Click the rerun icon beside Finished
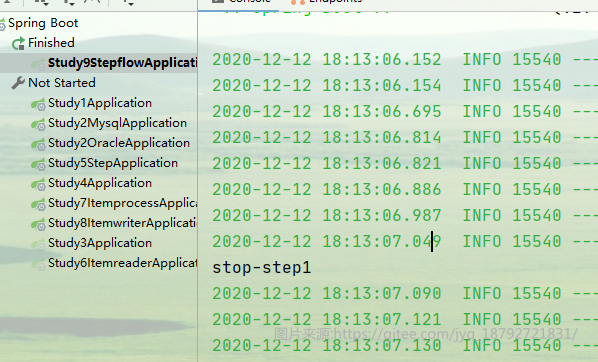This screenshot has width=598, height=362. coord(18,43)
